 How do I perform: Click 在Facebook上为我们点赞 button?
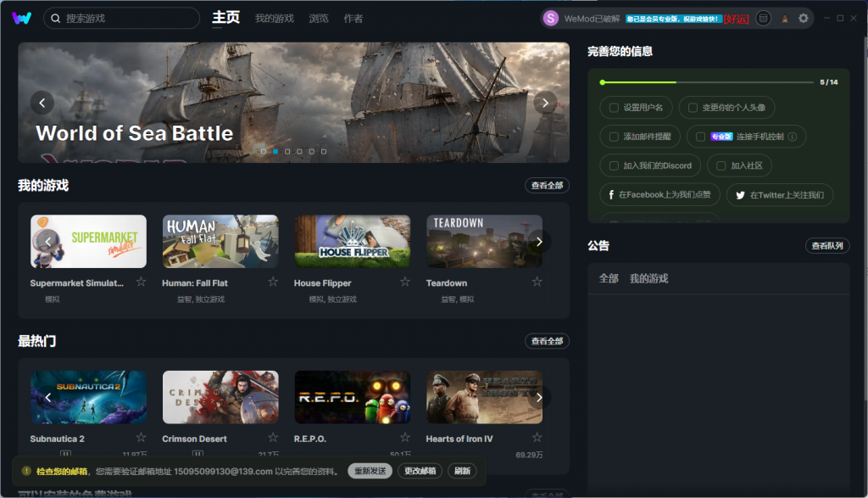[659, 194]
